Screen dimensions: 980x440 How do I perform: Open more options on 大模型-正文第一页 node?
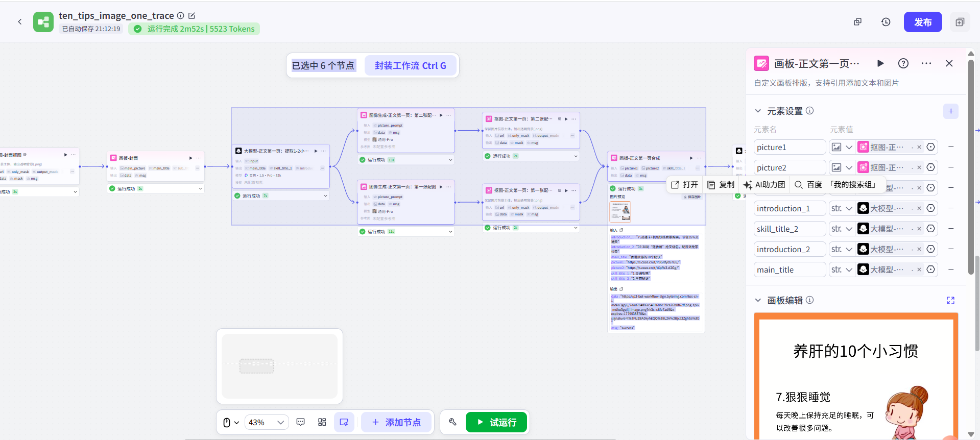[x=323, y=151]
